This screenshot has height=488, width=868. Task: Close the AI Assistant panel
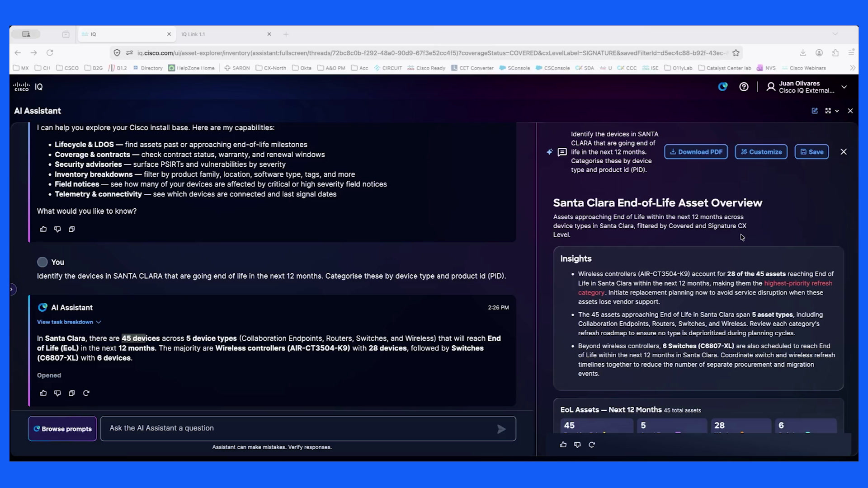point(850,111)
